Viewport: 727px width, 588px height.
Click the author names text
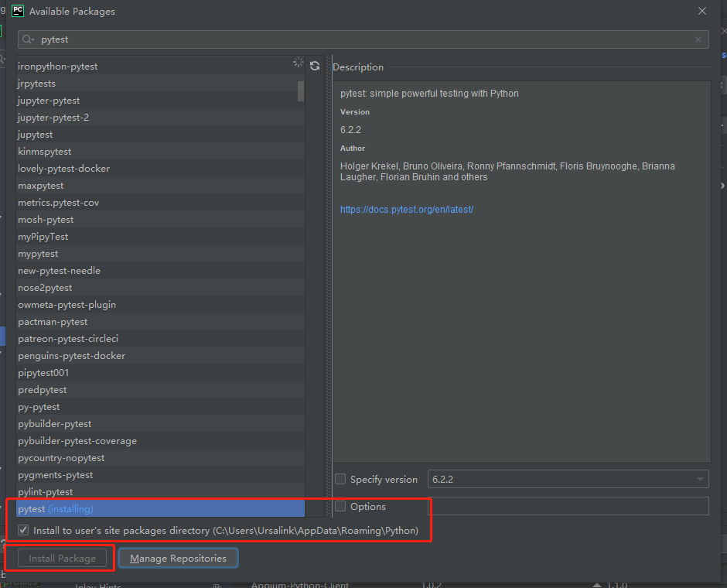pos(507,172)
